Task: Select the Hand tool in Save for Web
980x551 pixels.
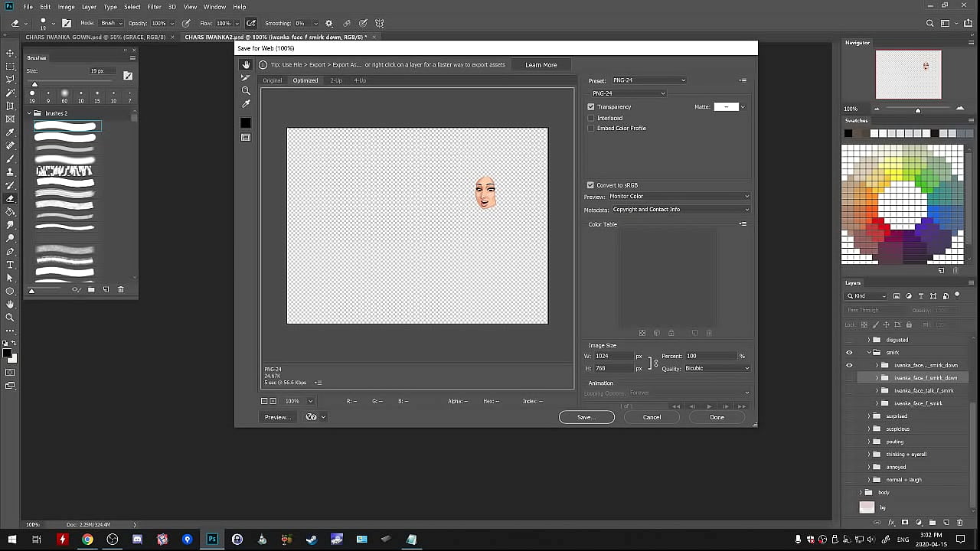Action: (x=246, y=65)
